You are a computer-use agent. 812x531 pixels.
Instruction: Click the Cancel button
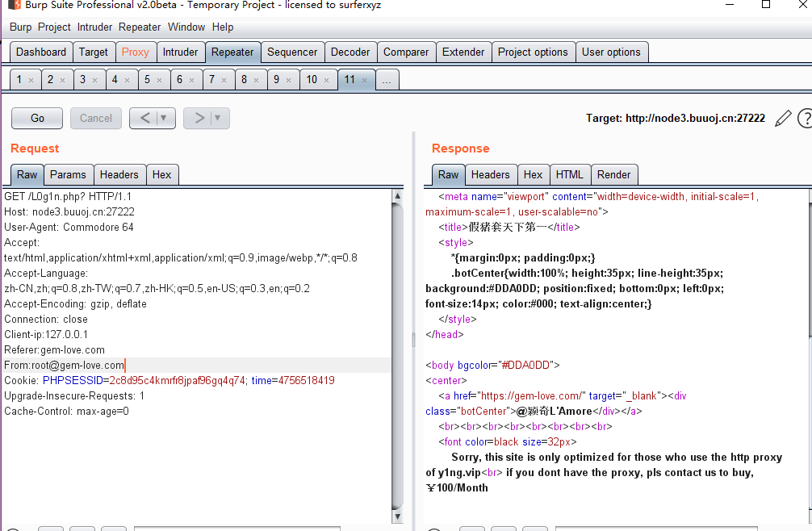(96, 118)
